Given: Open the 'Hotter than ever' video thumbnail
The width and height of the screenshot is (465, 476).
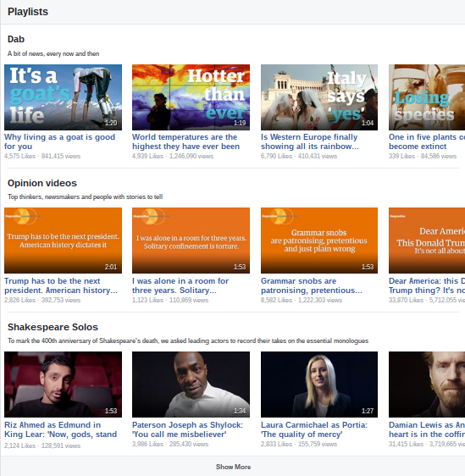Looking at the screenshot, I should (x=191, y=97).
